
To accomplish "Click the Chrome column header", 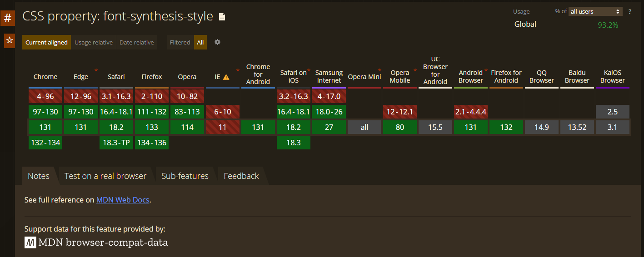I will pyautogui.click(x=45, y=77).
